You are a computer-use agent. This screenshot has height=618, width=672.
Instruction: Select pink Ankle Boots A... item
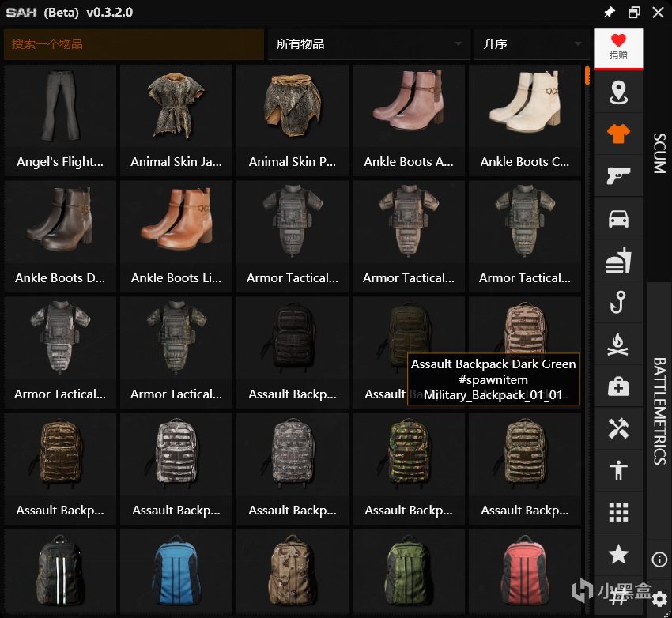coord(409,120)
